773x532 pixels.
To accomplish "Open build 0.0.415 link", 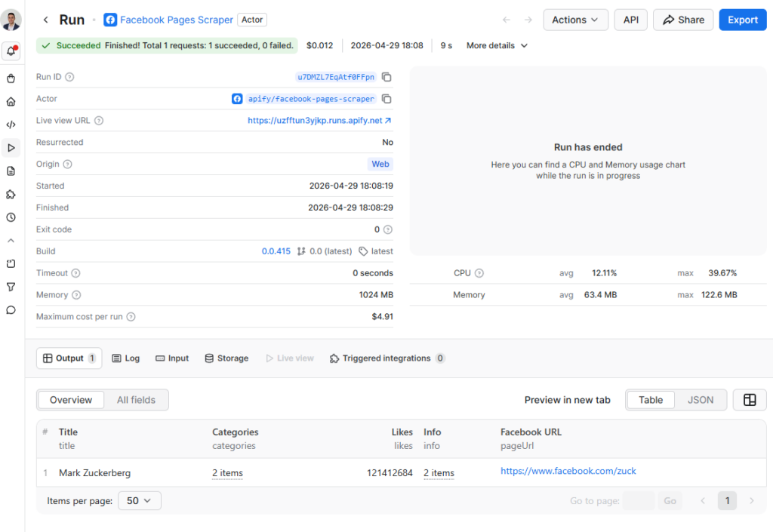I will pyautogui.click(x=276, y=251).
